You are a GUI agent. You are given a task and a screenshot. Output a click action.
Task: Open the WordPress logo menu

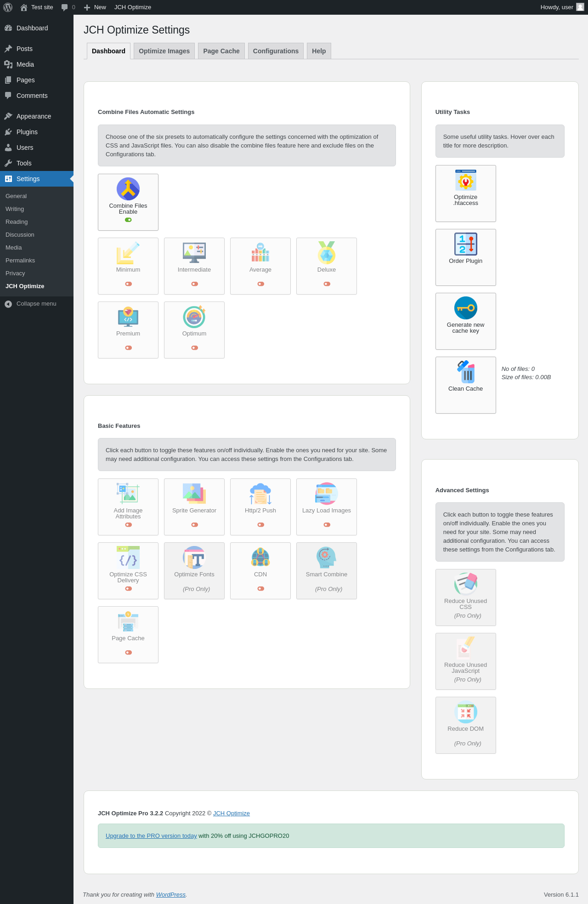pyautogui.click(x=8, y=7)
